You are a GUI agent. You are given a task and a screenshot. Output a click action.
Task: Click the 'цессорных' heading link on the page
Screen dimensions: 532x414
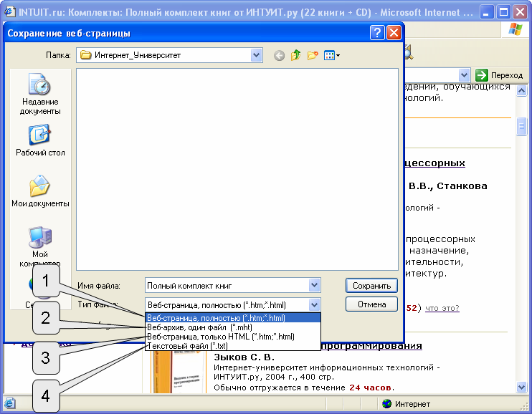435,163
